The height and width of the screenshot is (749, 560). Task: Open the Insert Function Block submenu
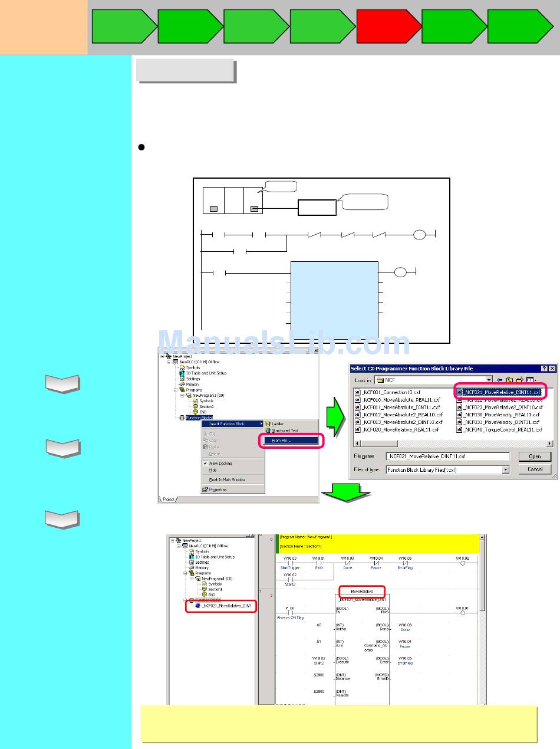coord(233,424)
